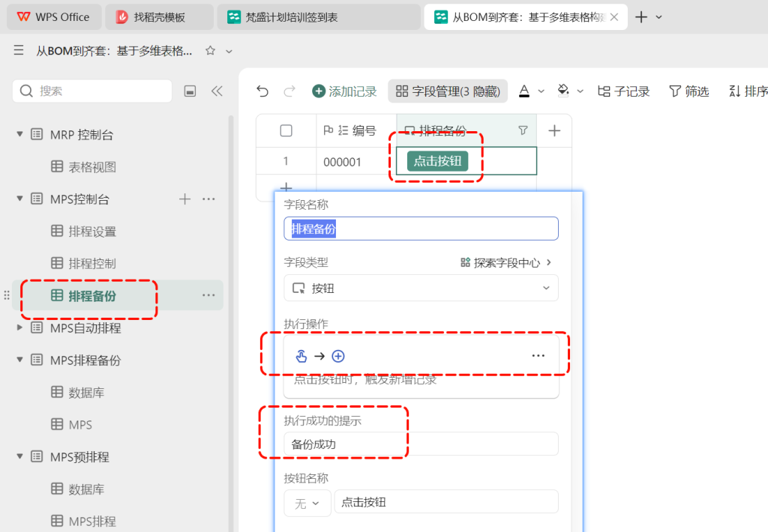768x532 pixels.
Task: Open the three-dot menu in 执行操作
Action: point(538,356)
